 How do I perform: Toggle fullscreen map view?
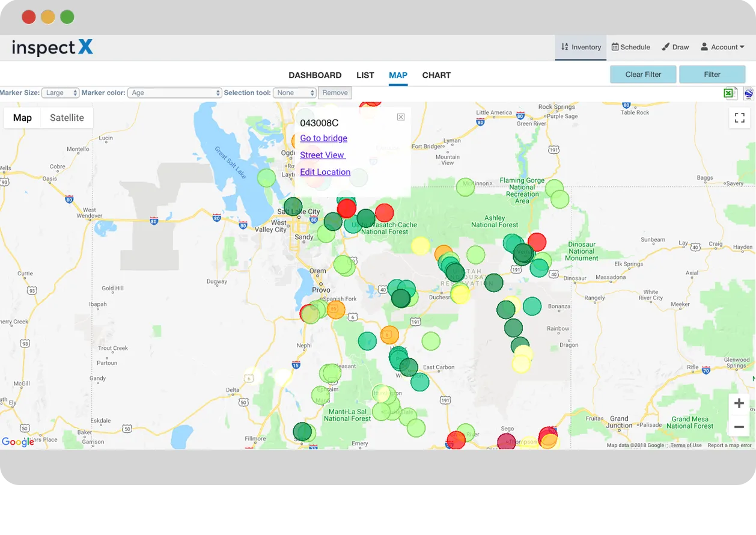click(x=740, y=118)
